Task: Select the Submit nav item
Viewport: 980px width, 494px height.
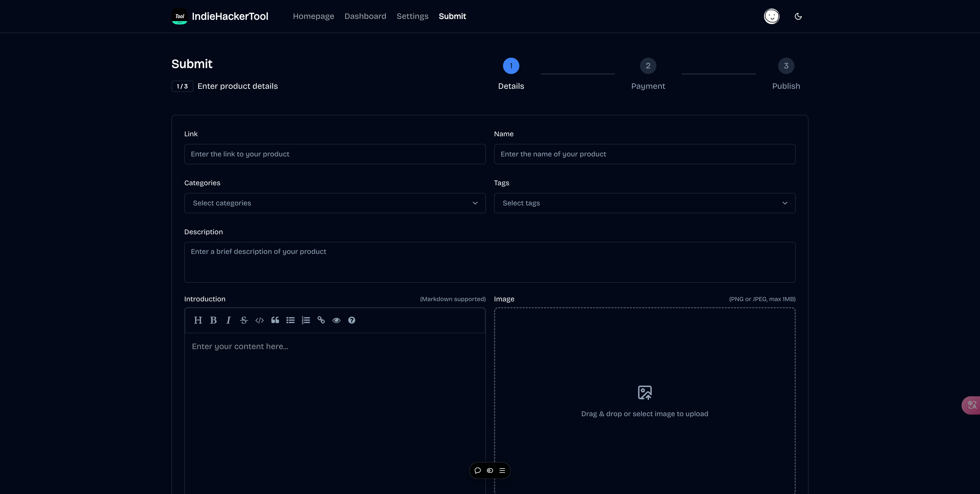Action: point(452,16)
